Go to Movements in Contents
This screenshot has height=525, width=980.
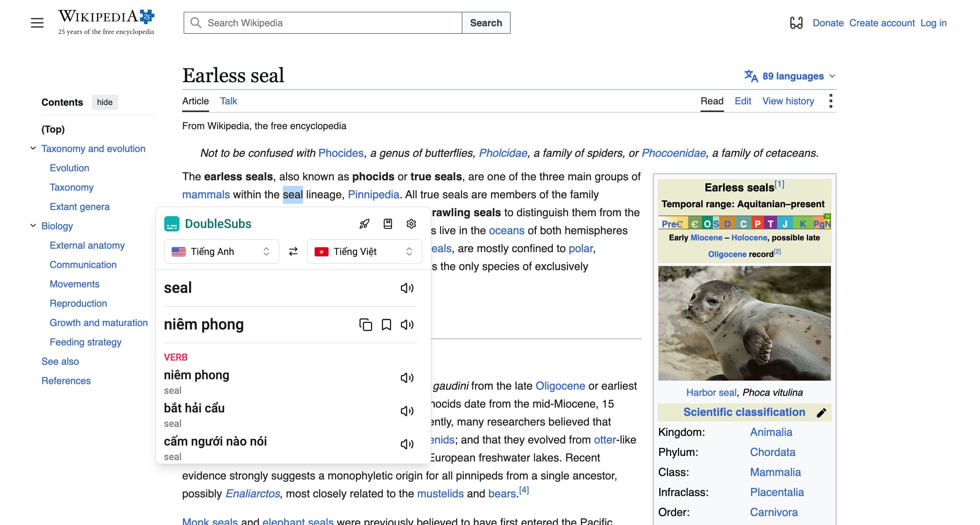pos(75,284)
